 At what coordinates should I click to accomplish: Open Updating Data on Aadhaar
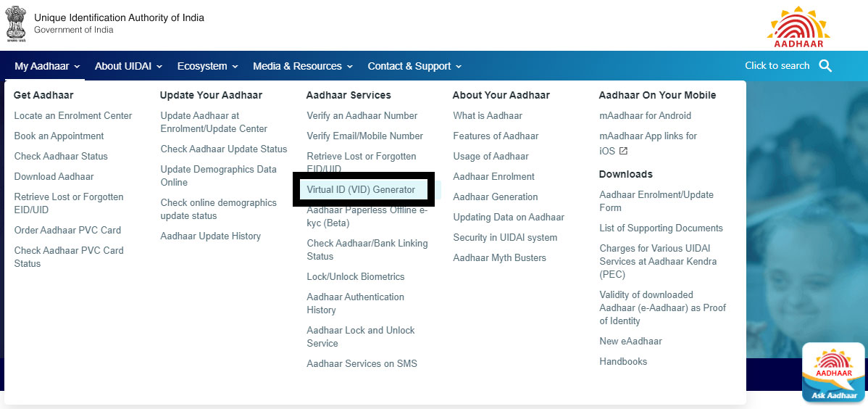(509, 218)
